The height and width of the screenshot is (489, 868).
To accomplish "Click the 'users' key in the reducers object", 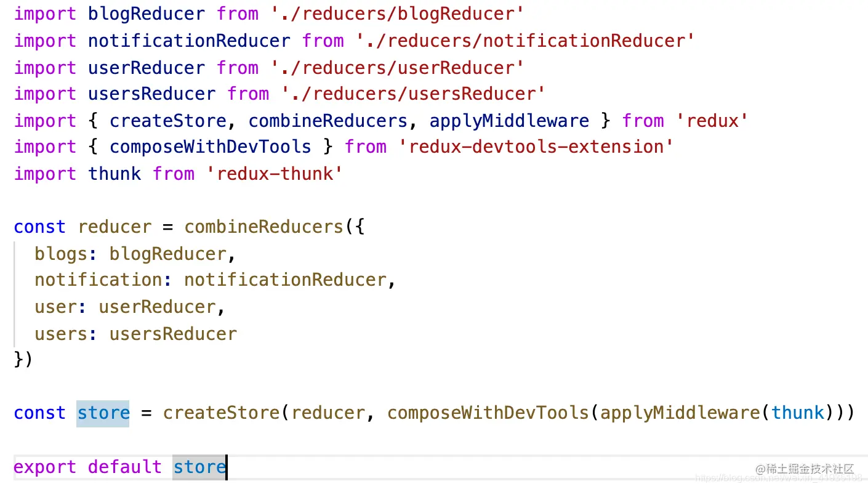I will pyautogui.click(x=61, y=334).
